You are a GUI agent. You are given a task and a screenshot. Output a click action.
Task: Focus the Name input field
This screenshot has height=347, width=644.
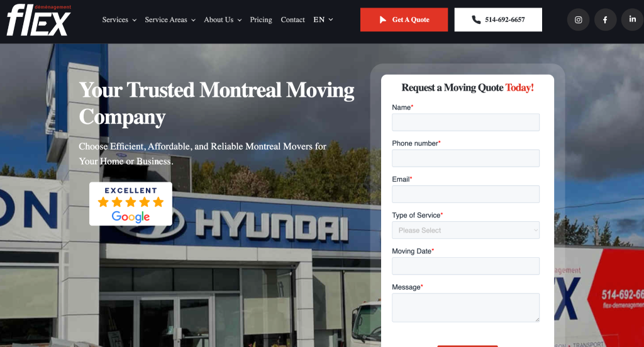[466, 123]
